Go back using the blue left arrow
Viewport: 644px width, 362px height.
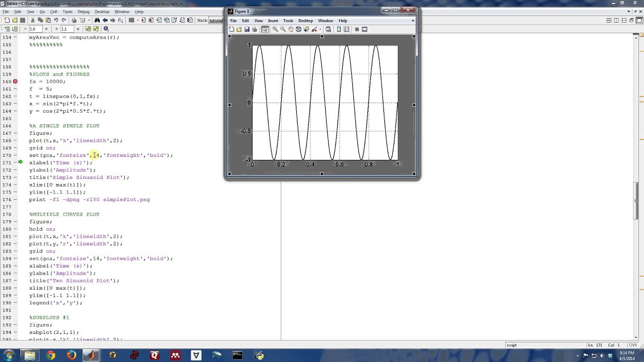105,20
